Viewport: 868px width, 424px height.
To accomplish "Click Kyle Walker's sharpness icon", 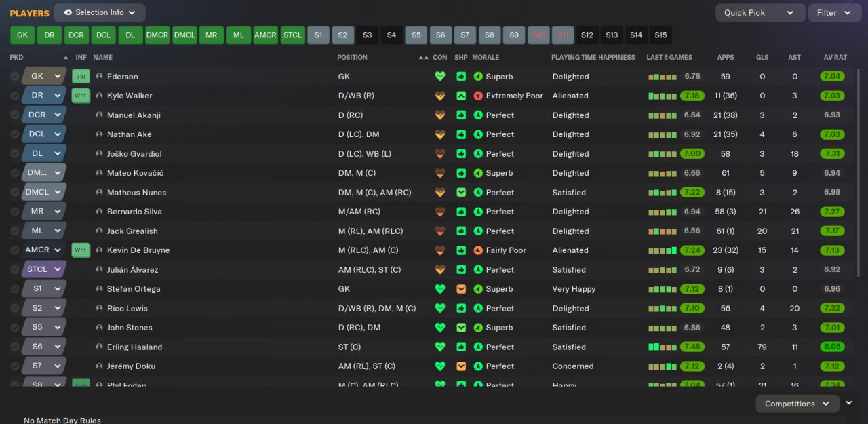I will click(x=461, y=96).
